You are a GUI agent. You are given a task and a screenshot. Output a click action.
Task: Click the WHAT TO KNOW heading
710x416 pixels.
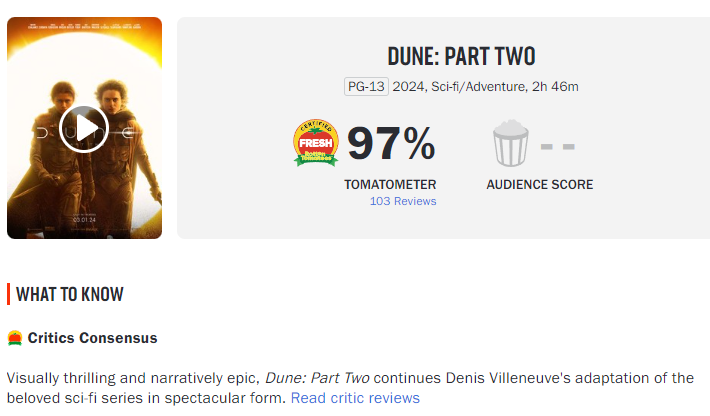(x=70, y=294)
